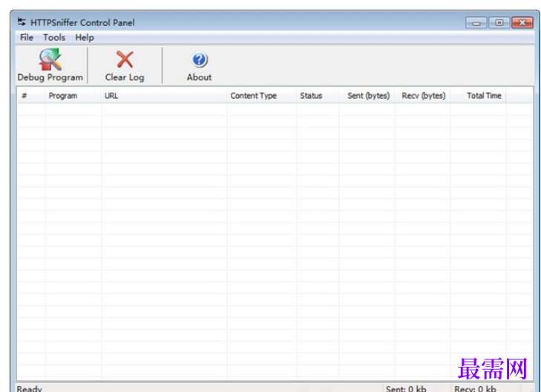
Task: Click the About text label
Action: (x=199, y=77)
